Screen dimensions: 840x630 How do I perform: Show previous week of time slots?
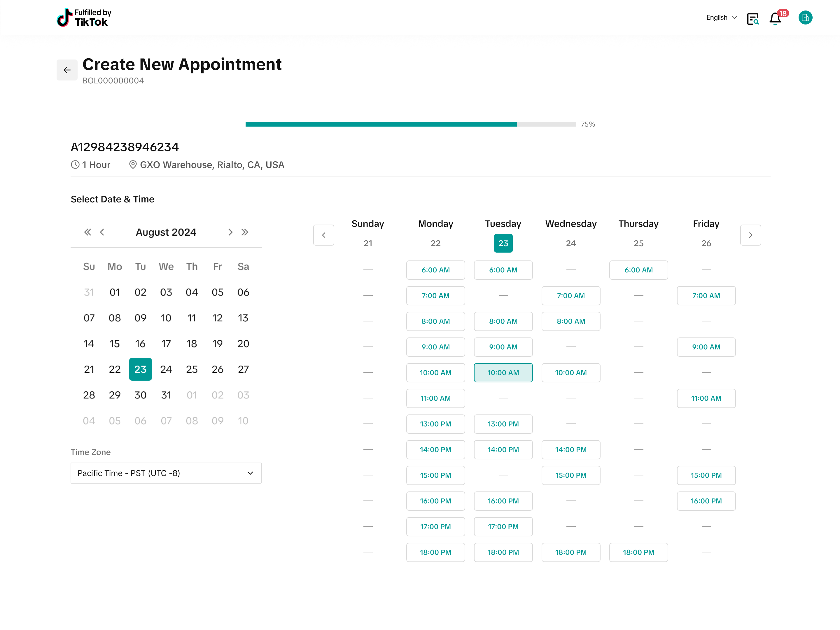tap(323, 235)
